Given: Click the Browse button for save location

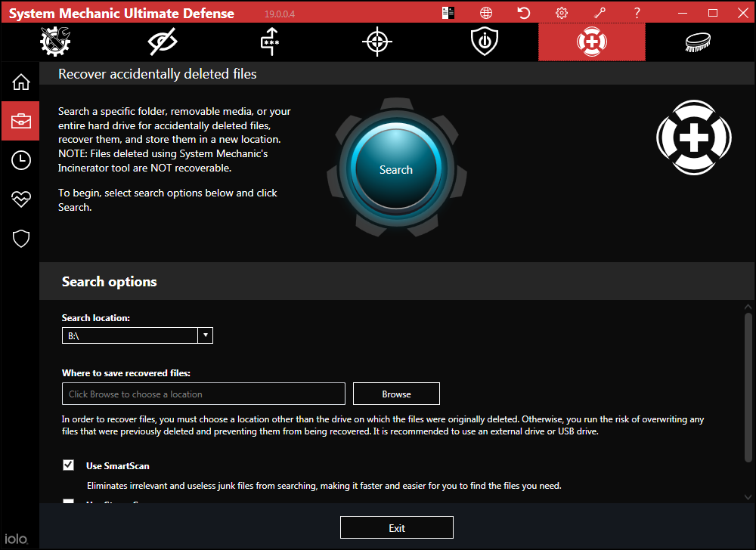Looking at the screenshot, I should (396, 394).
